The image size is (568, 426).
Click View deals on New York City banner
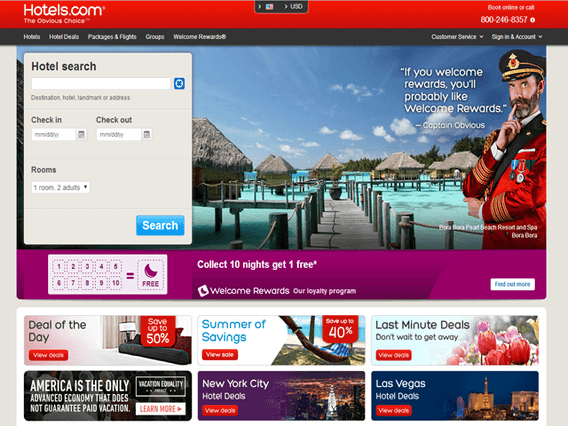click(x=220, y=410)
